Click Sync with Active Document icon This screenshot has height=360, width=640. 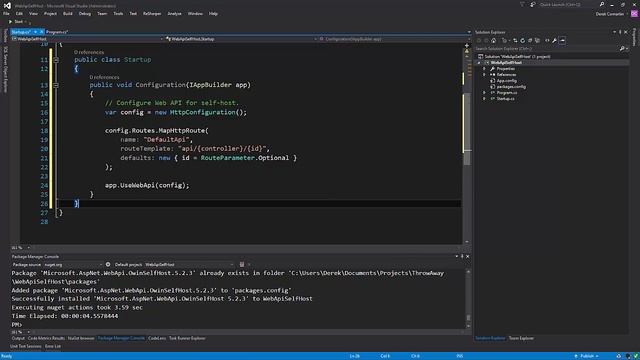pyautogui.click(x=515, y=40)
